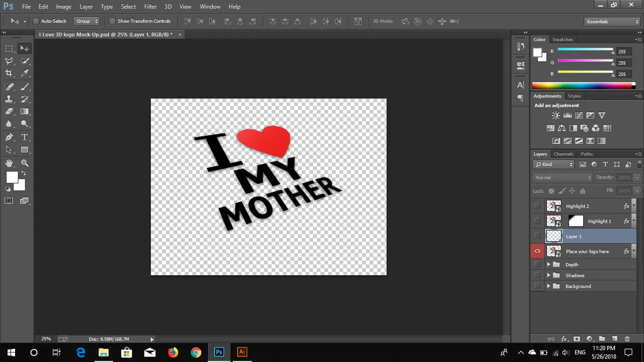This screenshot has width=644, height=362.
Task: Show the Shadows group visibility
Action: click(537, 275)
